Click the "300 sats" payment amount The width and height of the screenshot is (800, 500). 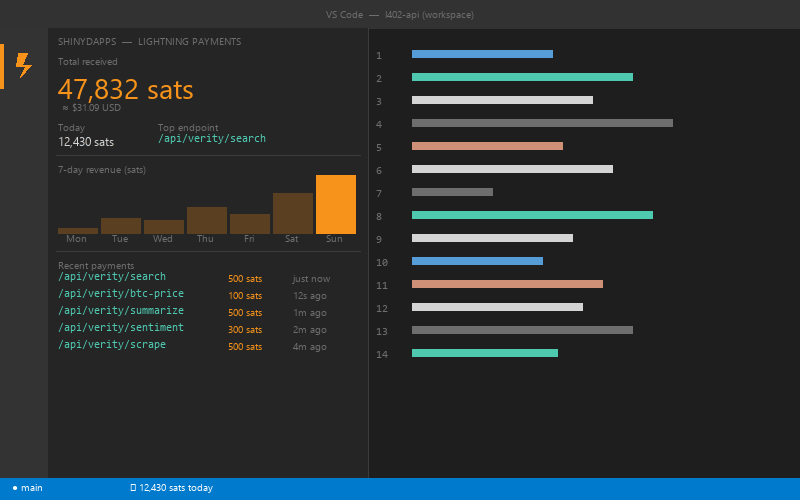pos(245,330)
